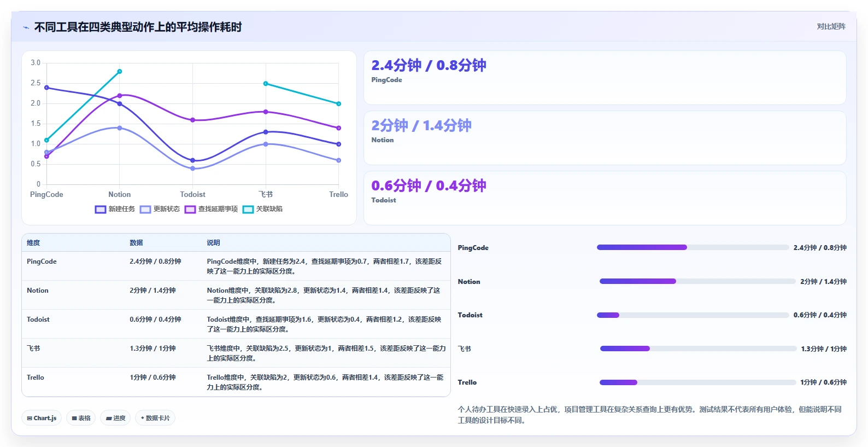Select the 关联缺陷 data point at Notion (2.8)
Viewport: 868px width, 447px height.
(120, 71)
